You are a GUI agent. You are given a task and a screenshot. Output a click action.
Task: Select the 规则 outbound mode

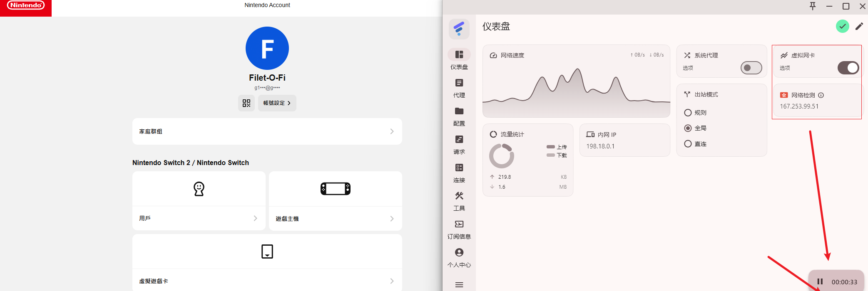click(x=688, y=113)
